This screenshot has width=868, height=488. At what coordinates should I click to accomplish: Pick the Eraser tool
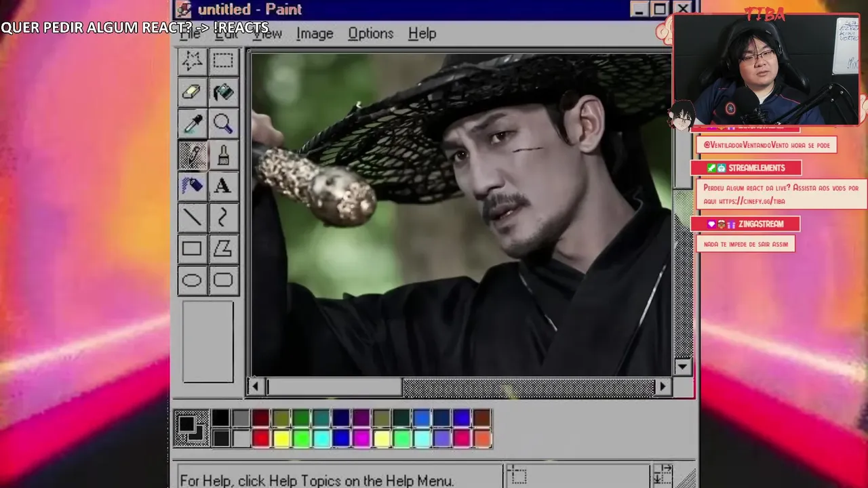[192, 92]
